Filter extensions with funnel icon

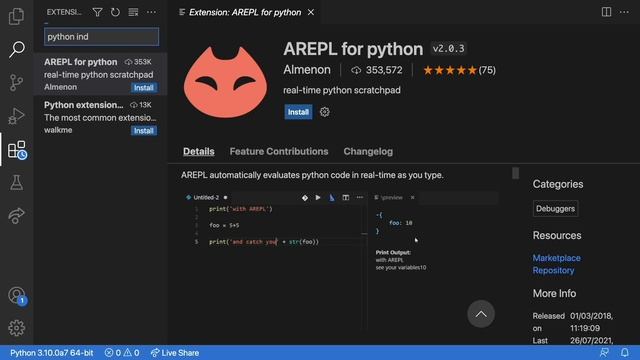pyautogui.click(x=97, y=12)
